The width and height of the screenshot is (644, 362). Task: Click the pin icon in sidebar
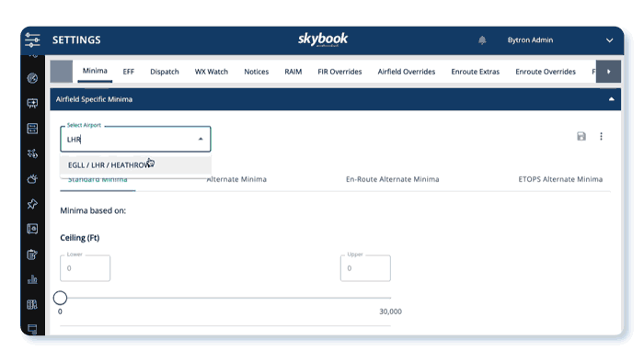tap(32, 204)
